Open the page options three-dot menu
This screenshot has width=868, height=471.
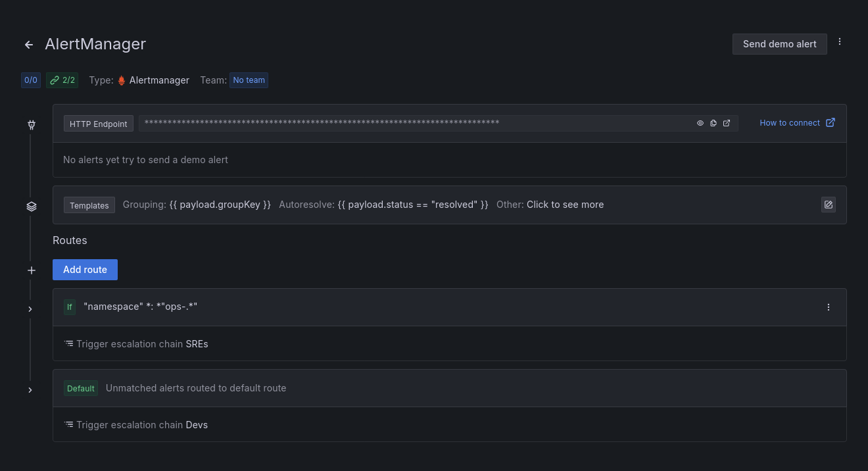pyautogui.click(x=840, y=41)
